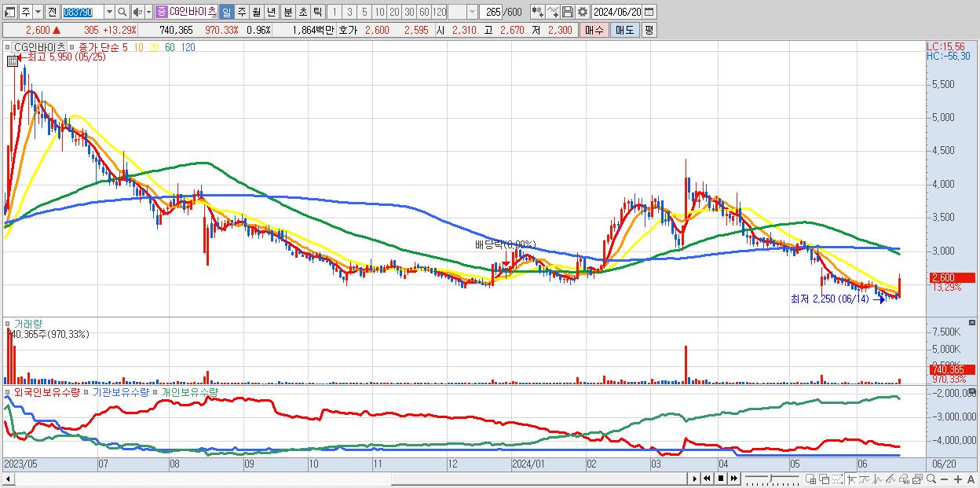Click the candlestick chart type icon
The image size is (980, 488).
pyautogui.click(x=538, y=12)
